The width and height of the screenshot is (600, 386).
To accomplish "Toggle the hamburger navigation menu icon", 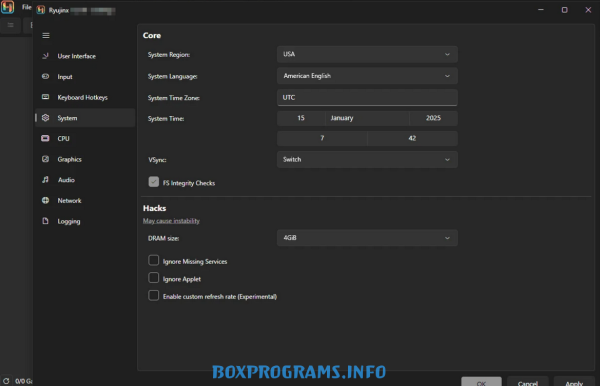I will pos(46,36).
